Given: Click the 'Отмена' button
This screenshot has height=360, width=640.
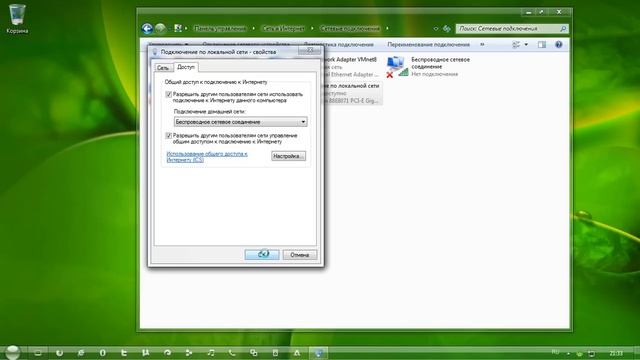Looking at the screenshot, I should 300,255.
